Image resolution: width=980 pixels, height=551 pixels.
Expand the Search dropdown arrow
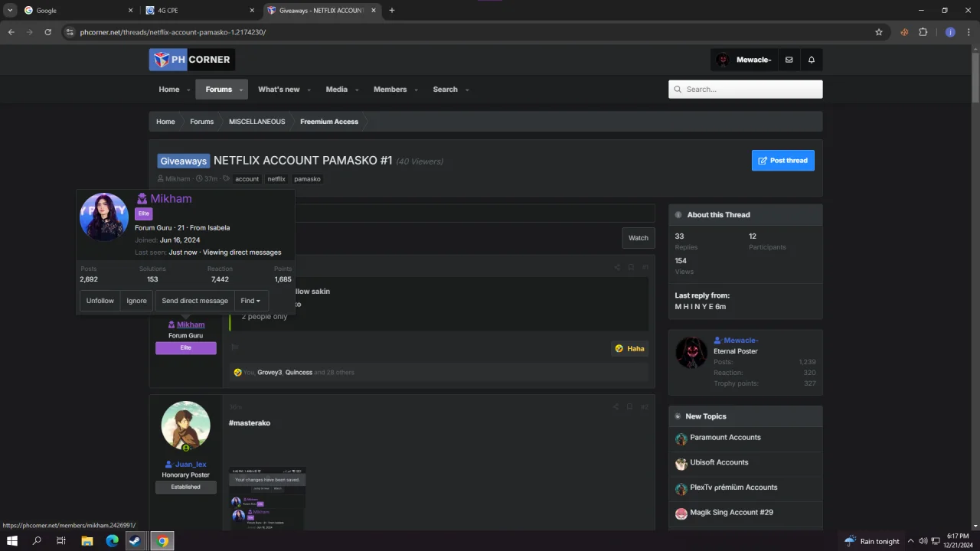click(x=467, y=90)
